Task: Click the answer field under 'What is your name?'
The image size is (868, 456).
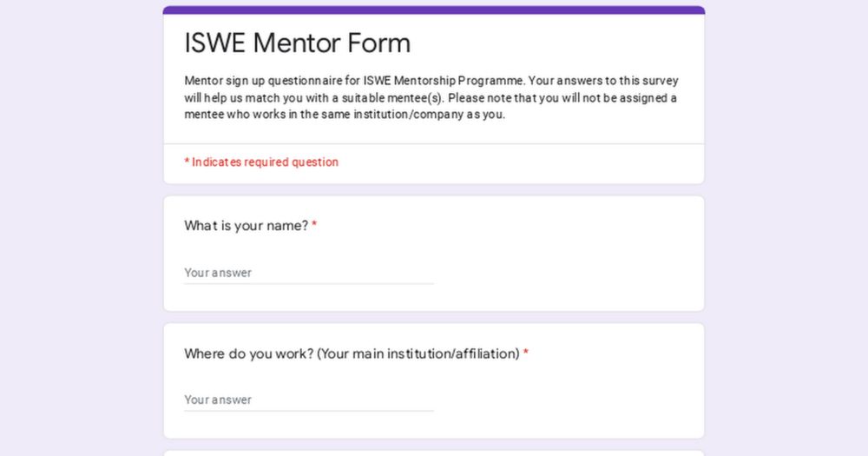Action: pos(309,273)
